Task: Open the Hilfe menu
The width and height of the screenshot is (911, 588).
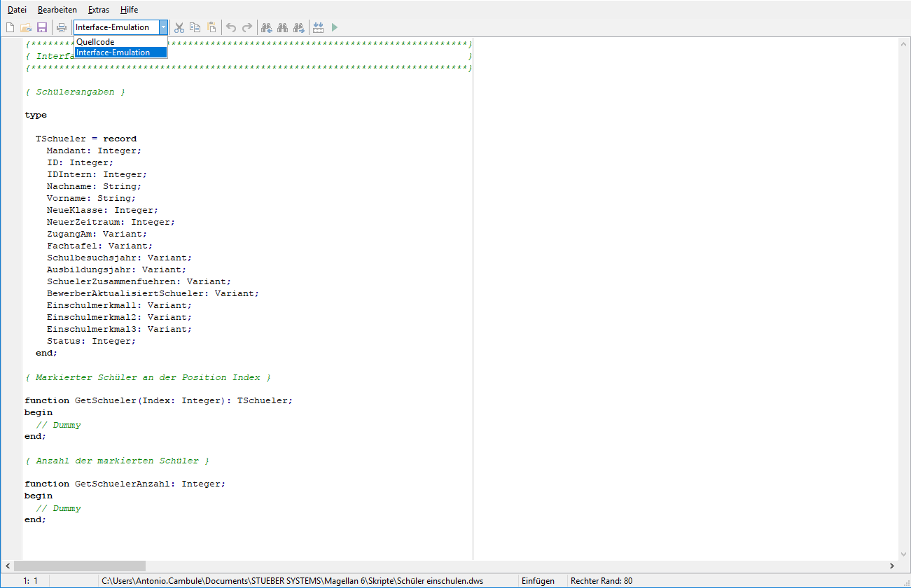Action: click(129, 10)
